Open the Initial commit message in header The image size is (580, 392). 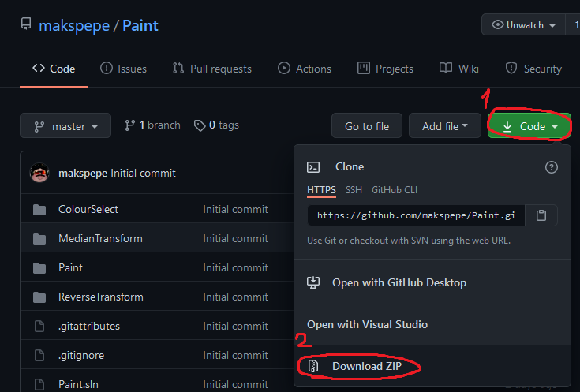143,173
